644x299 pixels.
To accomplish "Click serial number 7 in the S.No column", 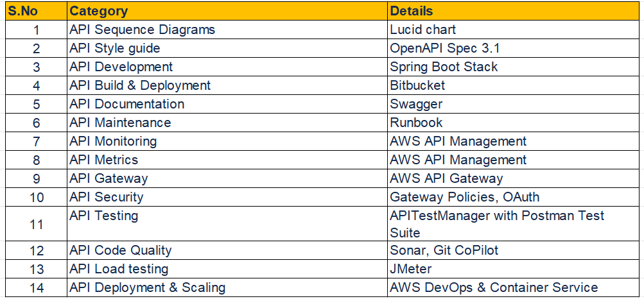I will (x=36, y=141).
